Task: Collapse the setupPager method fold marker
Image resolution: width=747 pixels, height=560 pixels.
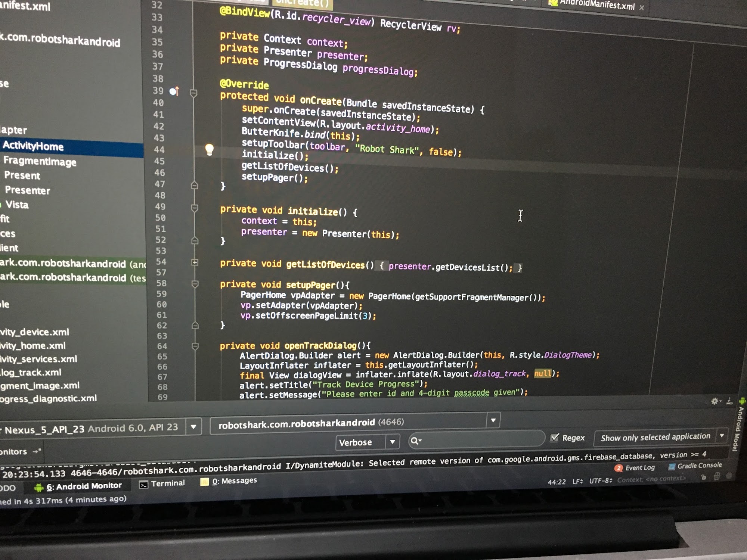Action: tap(195, 284)
